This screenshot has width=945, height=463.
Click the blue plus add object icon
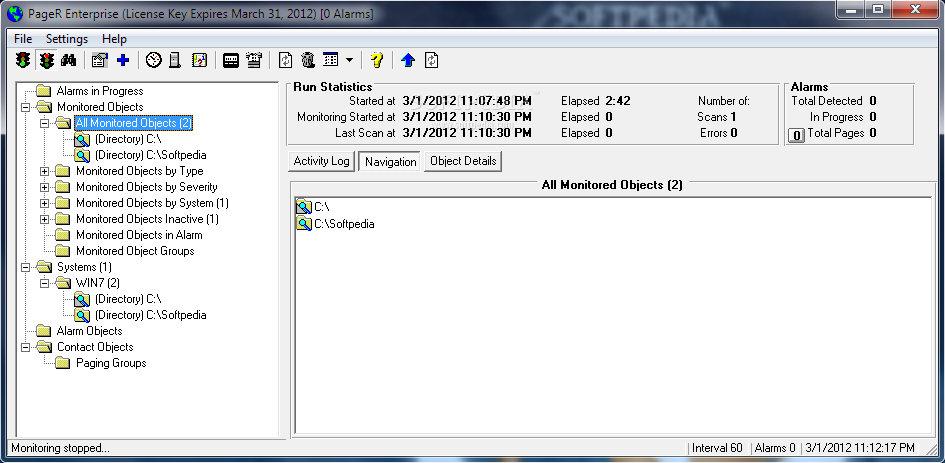(123, 60)
